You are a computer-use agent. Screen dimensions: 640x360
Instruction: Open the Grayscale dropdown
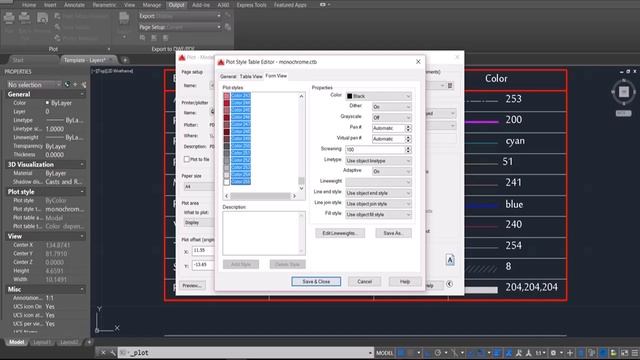391,117
